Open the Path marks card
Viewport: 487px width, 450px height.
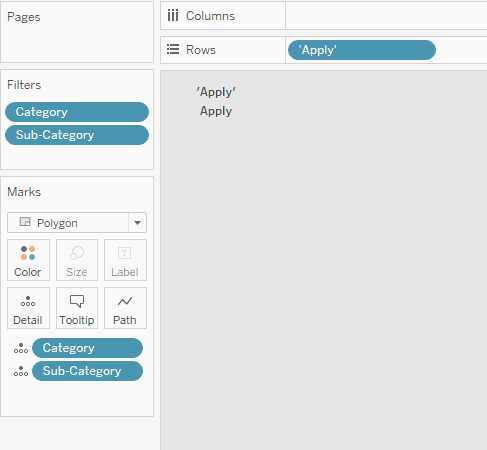click(x=125, y=308)
